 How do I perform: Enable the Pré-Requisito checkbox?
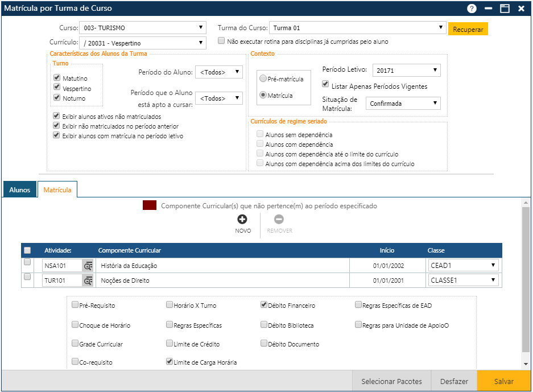pyautogui.click(x=75, y=305)
